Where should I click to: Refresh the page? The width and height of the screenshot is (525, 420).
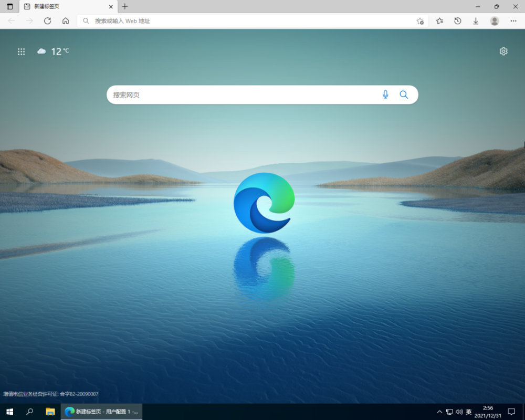pos(48,21)
